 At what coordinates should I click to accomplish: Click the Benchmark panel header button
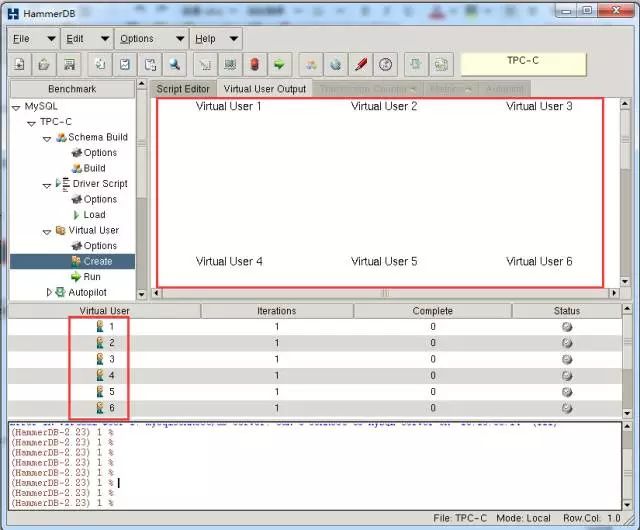pyautogui.click(x=72, y=89)
